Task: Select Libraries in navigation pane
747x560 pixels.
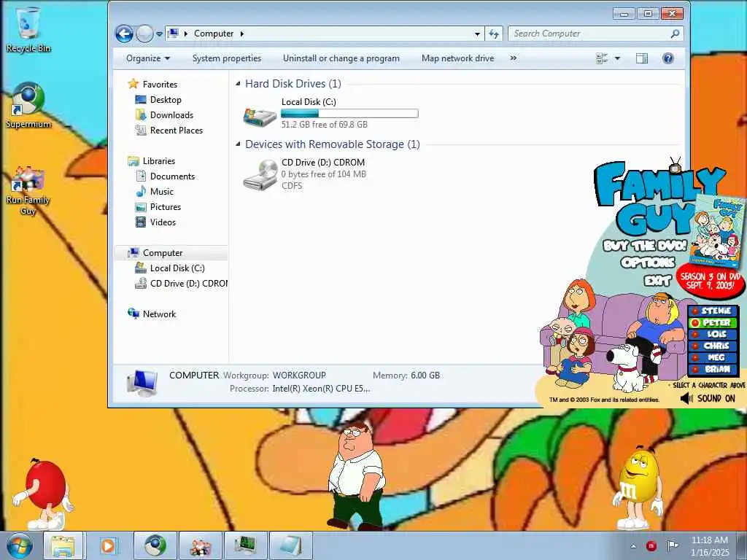Action: point(158,161)
